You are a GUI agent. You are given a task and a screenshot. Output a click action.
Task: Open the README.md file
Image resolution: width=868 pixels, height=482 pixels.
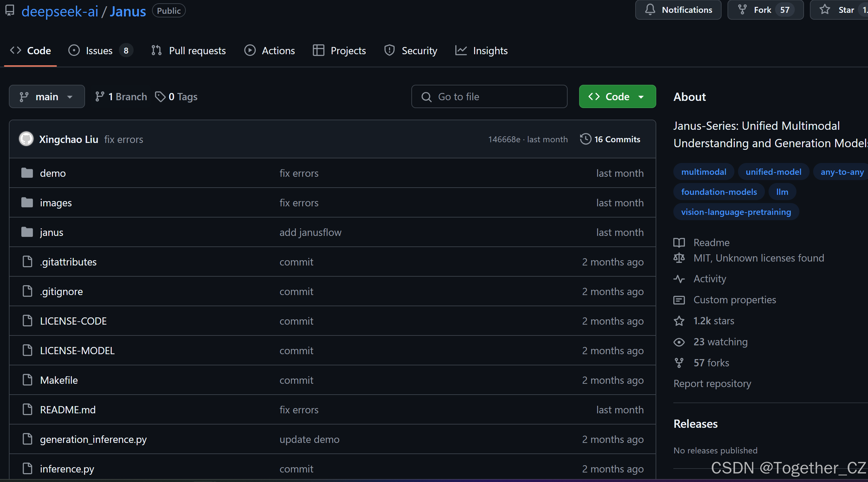(x=68, y=410)
